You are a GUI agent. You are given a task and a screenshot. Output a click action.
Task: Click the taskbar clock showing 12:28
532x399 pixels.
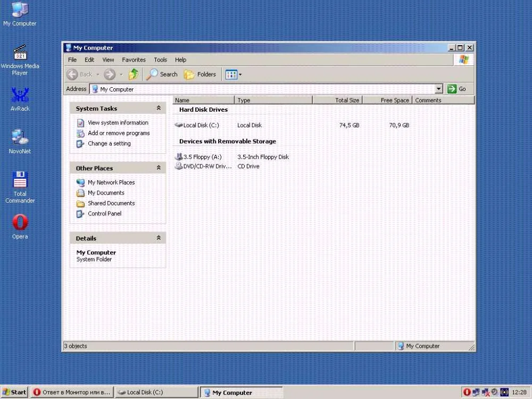[x=519, y=392]
